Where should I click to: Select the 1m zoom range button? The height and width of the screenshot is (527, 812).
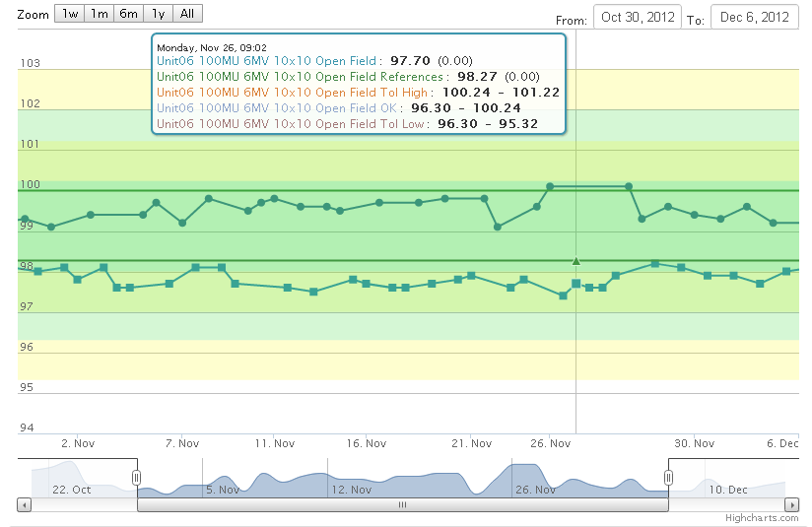coord(99,14)
